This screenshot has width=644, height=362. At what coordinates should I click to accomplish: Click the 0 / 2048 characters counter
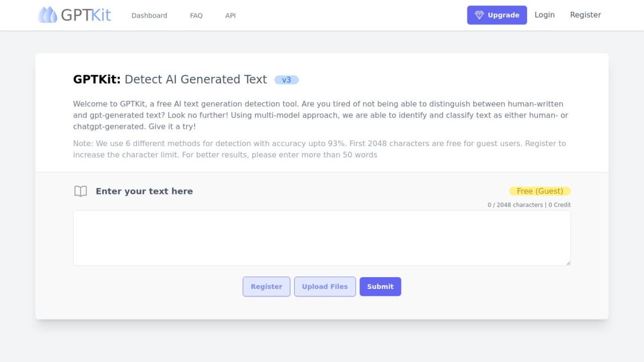click(x=515, y=205)
